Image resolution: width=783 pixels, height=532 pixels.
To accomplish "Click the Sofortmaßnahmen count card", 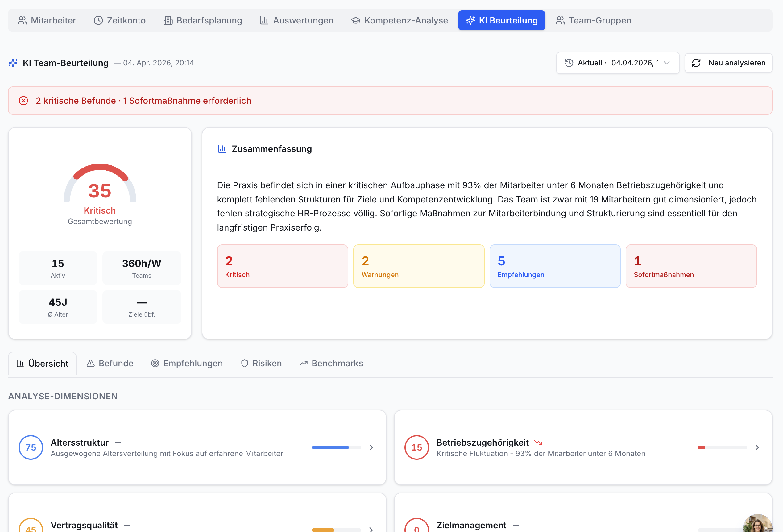I will (x=691, y=266).
